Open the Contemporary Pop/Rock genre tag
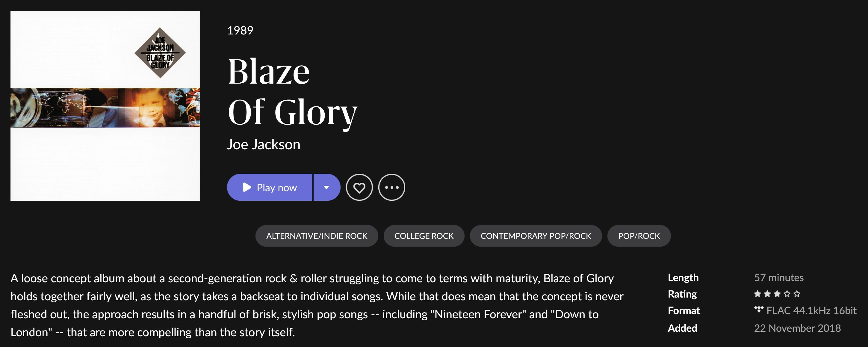868x347 pixels. click(536, 236)
